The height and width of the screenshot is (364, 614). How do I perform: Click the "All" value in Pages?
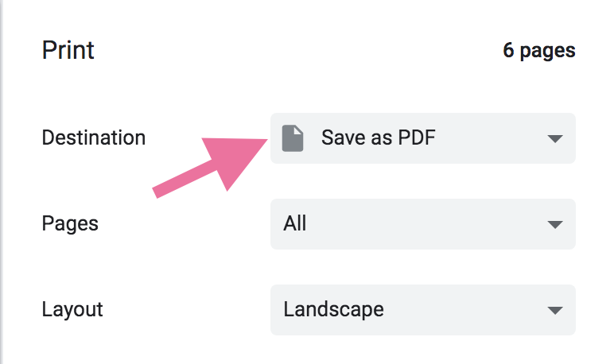295,223
